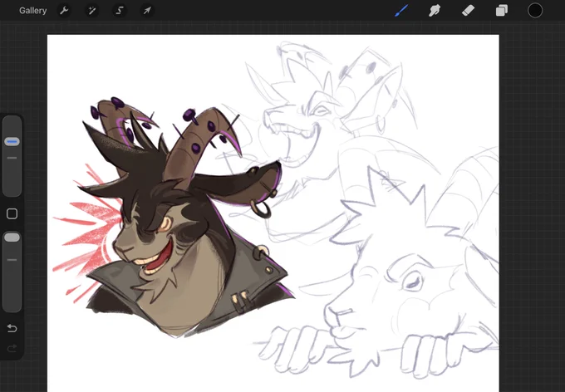Select the Eraser tool
The height and width of the screenshot is (392, 565).
click(468, 11)
